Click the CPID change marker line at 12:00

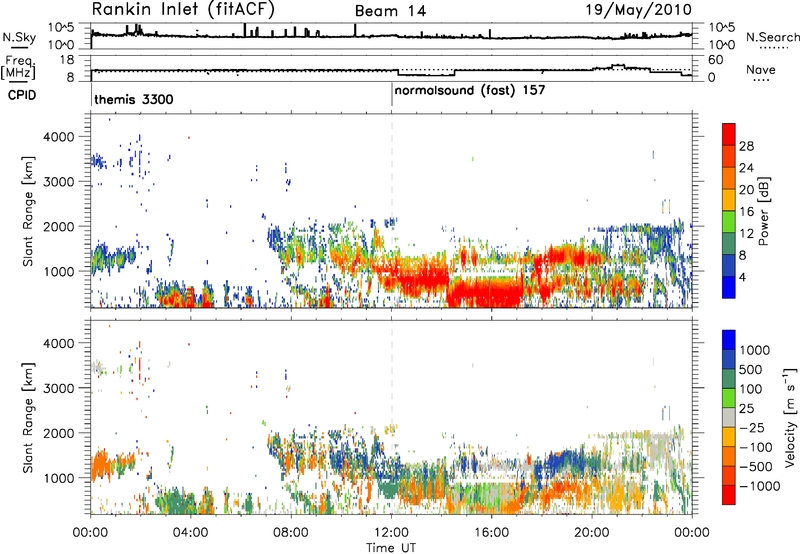pyautogui.click(x=392, y=95)
